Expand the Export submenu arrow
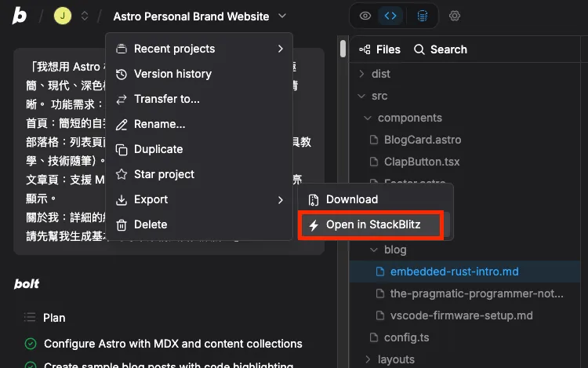This screenshot has width=588, height=368. pyautogui.click(x=281, y=200)
